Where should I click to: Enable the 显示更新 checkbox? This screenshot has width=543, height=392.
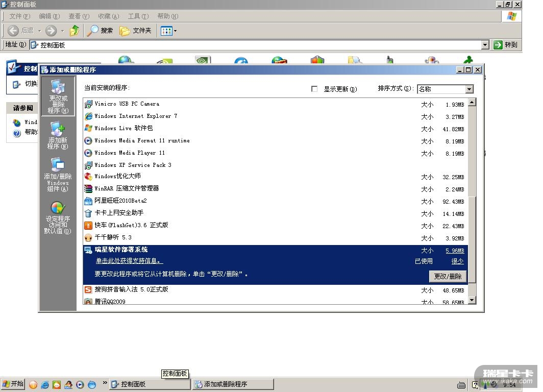(x=314, y=89)
